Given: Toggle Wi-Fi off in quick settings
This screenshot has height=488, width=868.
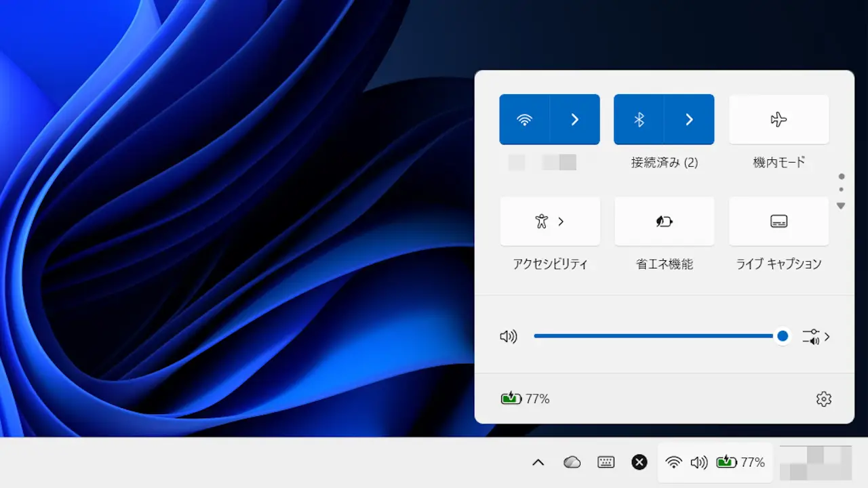Looking at the screenshot, I should coord(524,119).
